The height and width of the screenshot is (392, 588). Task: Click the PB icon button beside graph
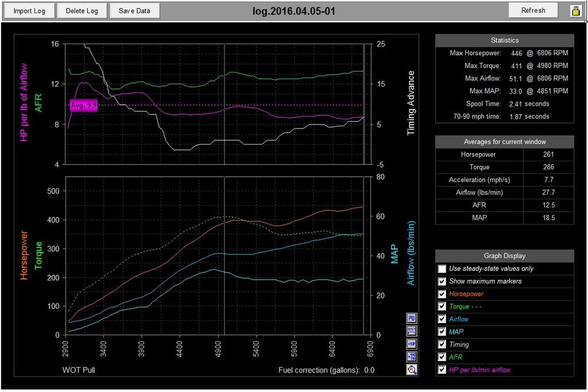(x=411, y=318)
